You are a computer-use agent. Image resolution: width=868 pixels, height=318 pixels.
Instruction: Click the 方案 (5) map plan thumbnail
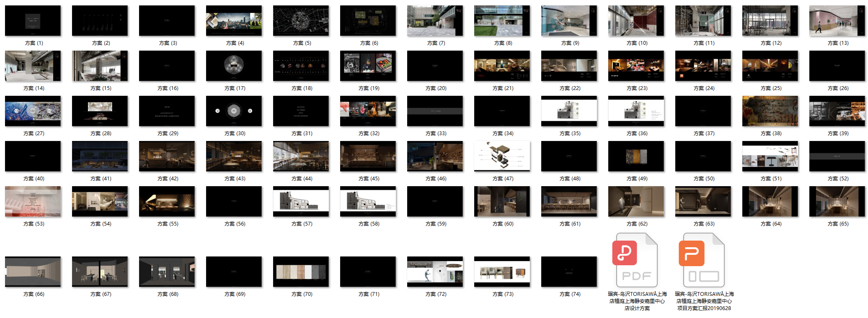click(301, 21)
